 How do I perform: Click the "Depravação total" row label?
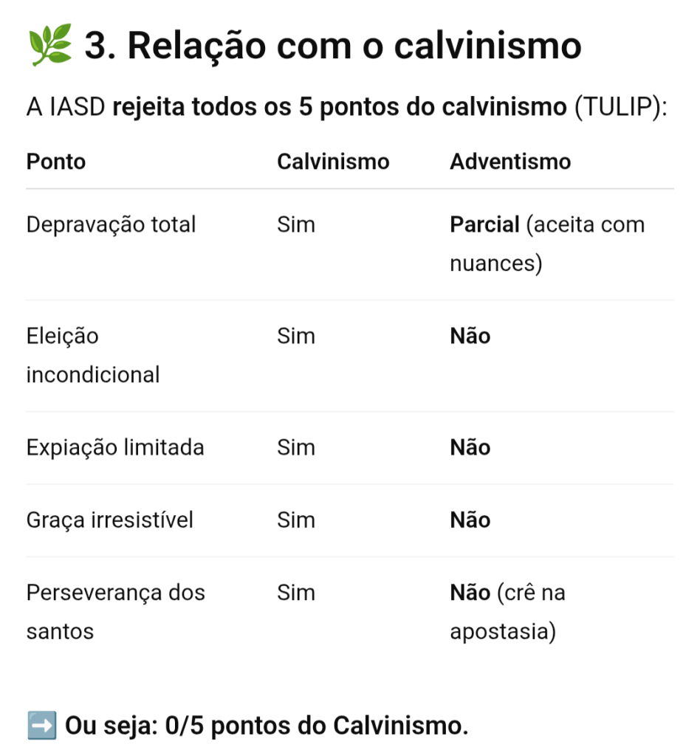coord(111,224)
